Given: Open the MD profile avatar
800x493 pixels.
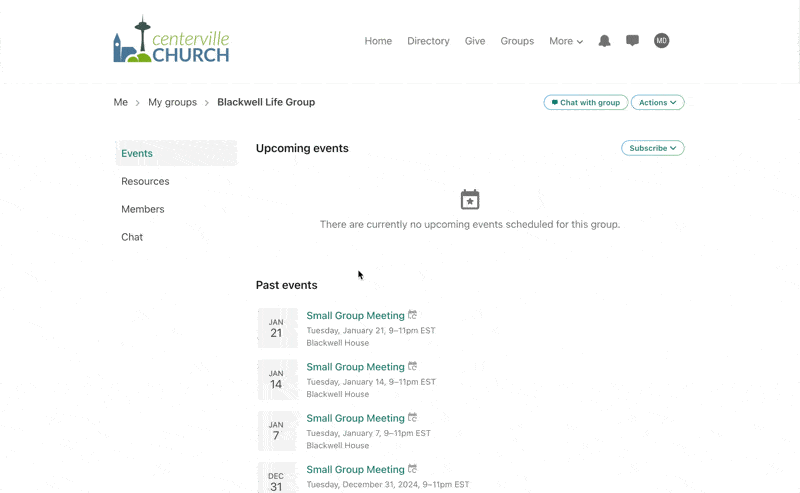Looking at the screenshot, I should (661, 41).
